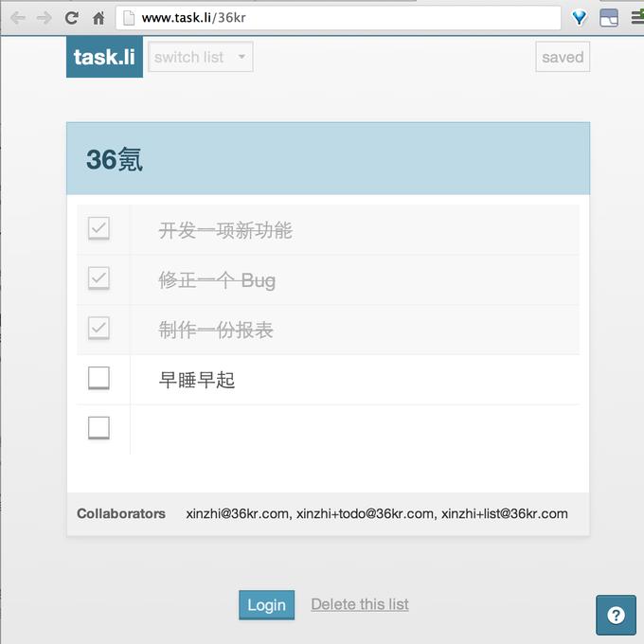Viewport: 644px width, 644px height.
Task: Click the collaborators email list field
Action: pos(377,513)
